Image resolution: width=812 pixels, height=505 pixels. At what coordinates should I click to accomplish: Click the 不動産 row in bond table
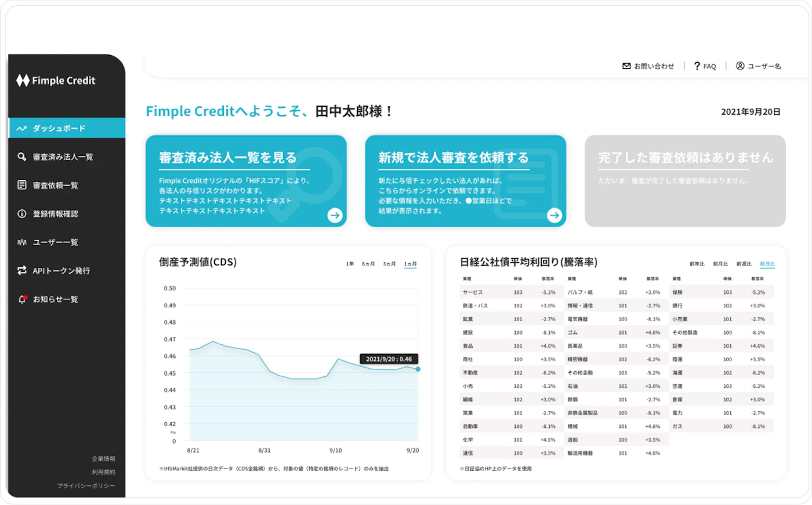click(x=511, y=373)
